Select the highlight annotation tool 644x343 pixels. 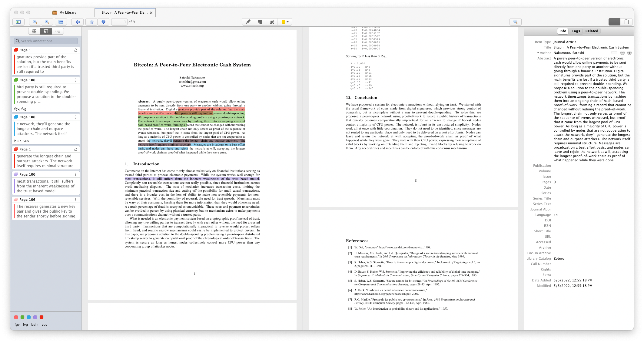click(248, 22)
